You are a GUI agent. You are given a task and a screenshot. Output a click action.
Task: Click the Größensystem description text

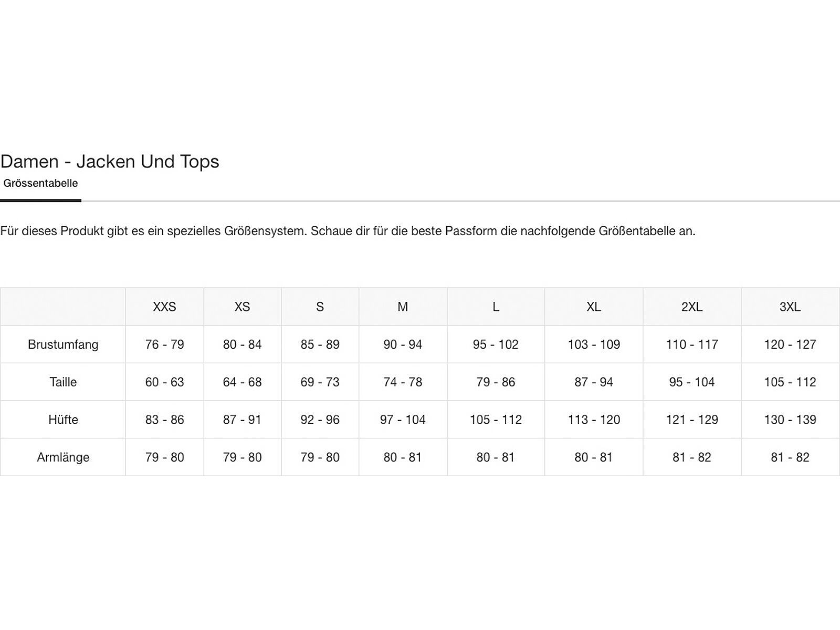pyautogui.click(x=348, y=231)
